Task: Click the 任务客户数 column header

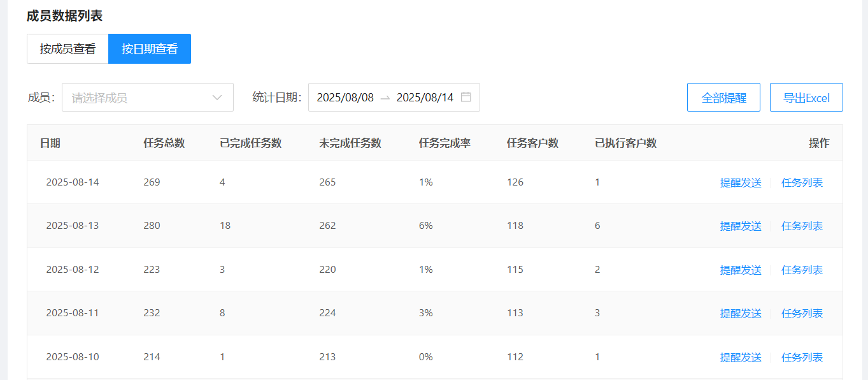Action: 532,143
